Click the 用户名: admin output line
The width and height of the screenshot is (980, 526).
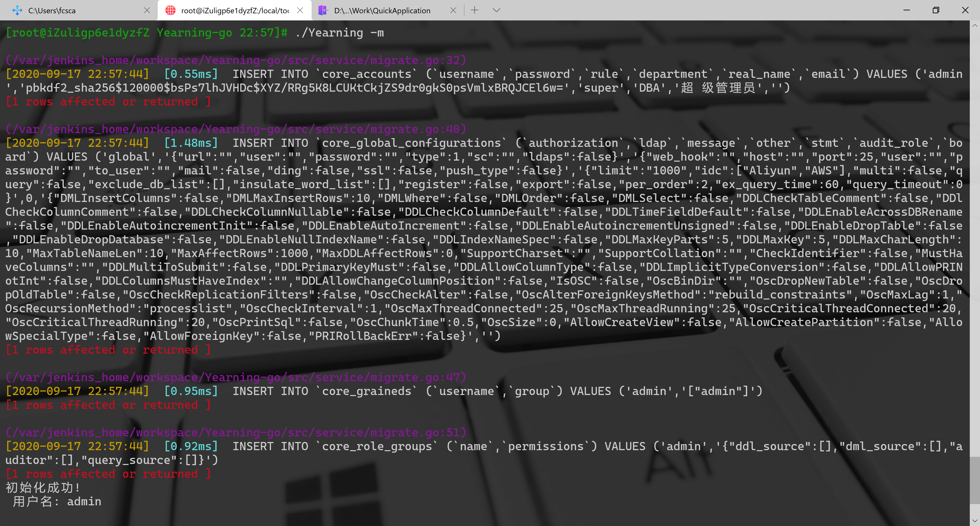pos(57,501)
